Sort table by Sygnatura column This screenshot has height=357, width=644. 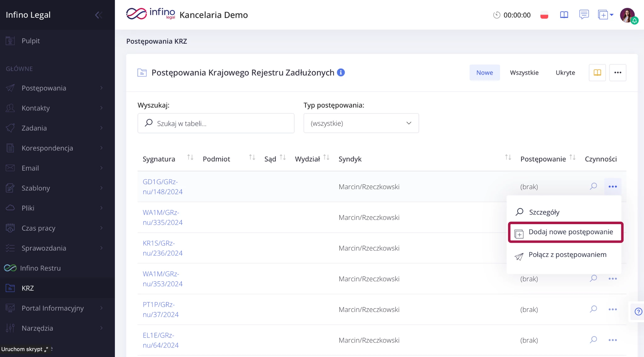[190, 157]
